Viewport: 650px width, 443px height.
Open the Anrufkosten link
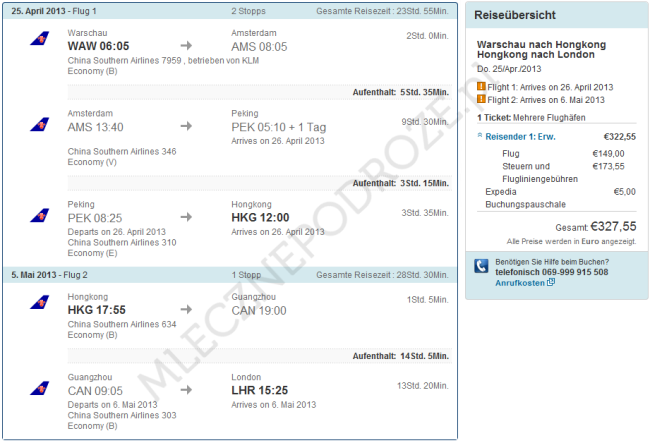click(520, 283)
